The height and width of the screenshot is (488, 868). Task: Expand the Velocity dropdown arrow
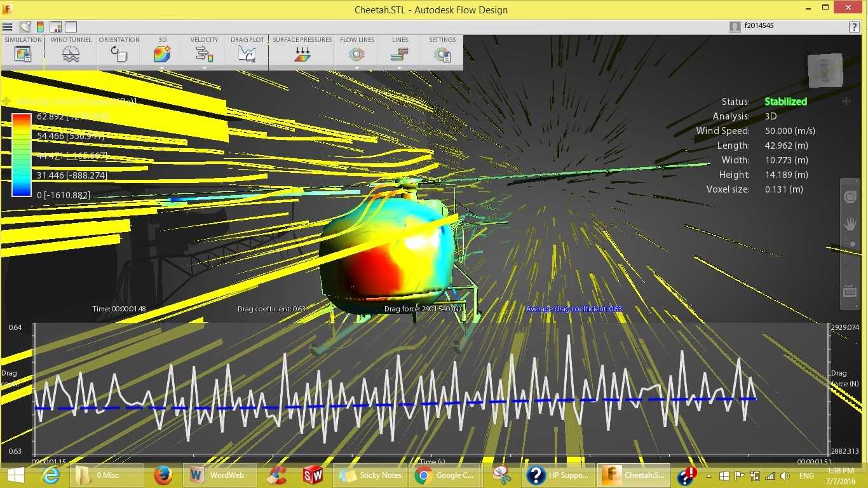click(204, 67)
